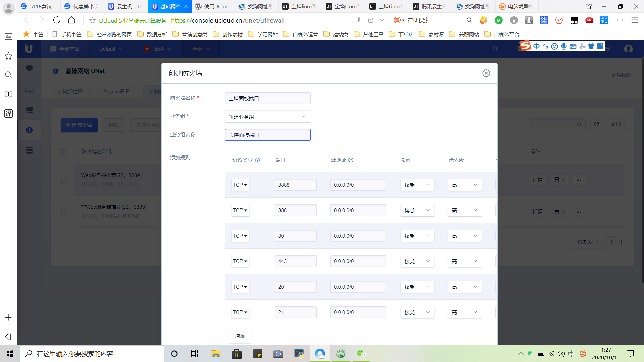Screen dimensions: 644x362
Task: Bookmark page with star icon
Action: tap(92, 21)
